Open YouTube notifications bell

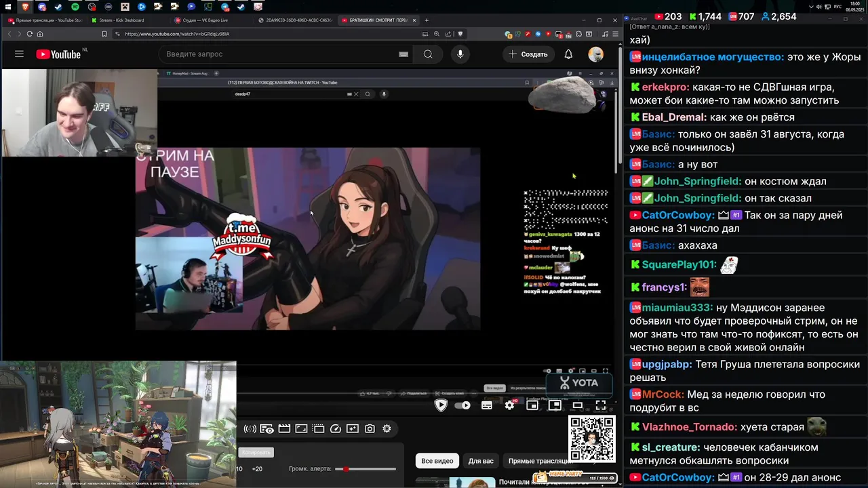point(568,54)
